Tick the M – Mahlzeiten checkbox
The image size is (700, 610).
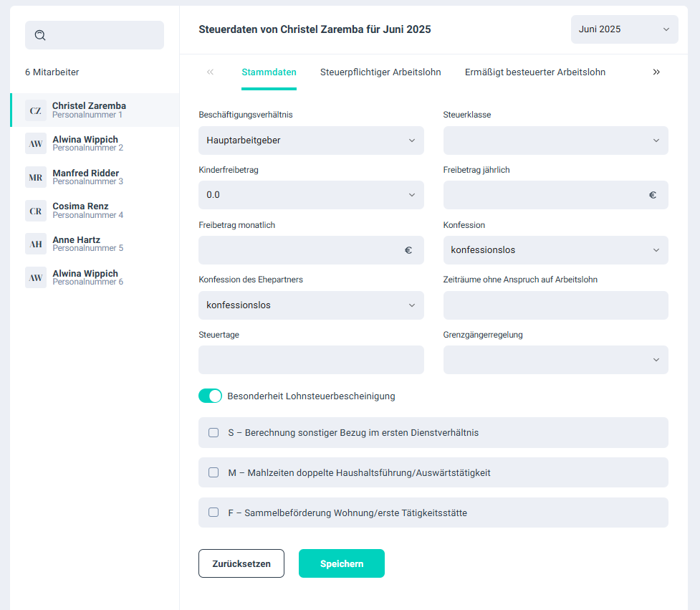pos(214,473)
